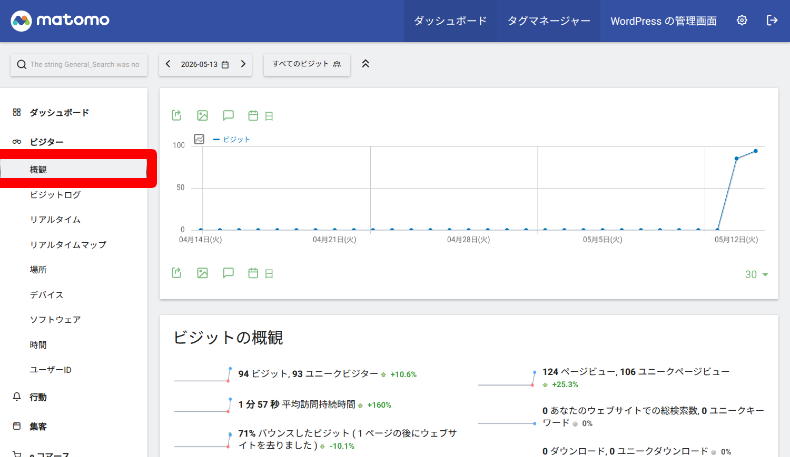Open the metrics picker icon on graph
The width and height of the screenshot is (790, 457).
[x=199, y=139]
